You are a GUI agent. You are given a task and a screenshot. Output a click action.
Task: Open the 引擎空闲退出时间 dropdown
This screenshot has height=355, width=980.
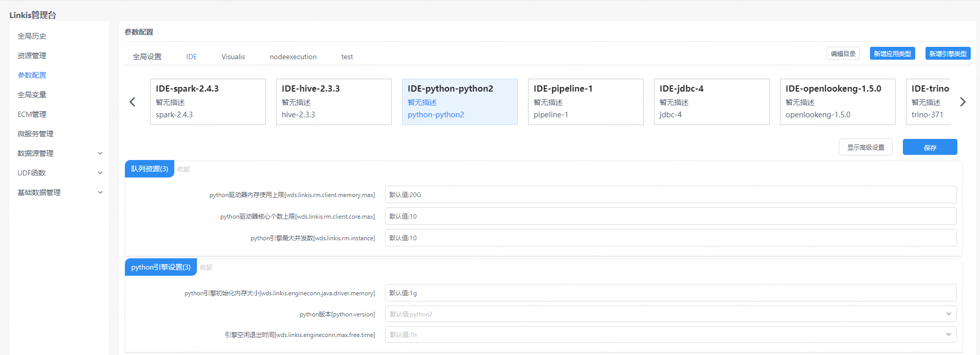(670, 334)
